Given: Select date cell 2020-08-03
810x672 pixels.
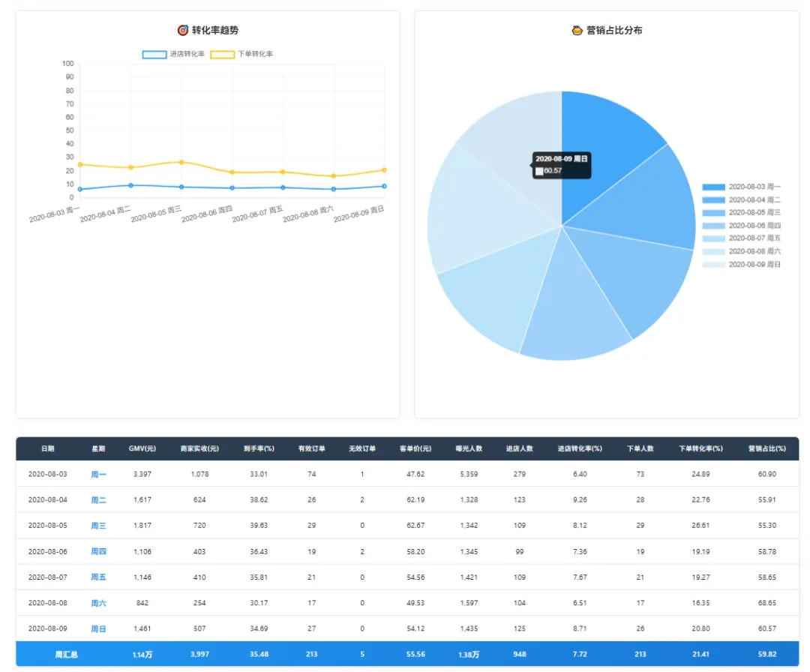Looking at the screenshot, I should [47, 474].
